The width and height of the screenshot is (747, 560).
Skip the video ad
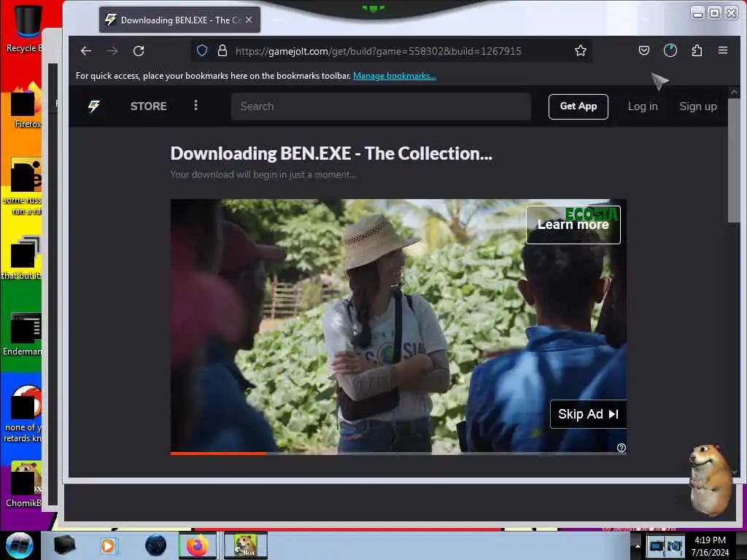click(x=589, y=414)
